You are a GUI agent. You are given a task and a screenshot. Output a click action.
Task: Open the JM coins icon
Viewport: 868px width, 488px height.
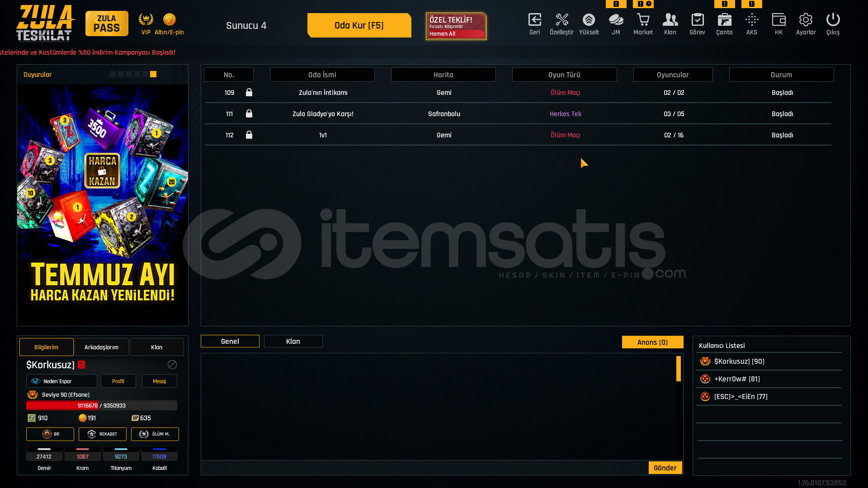[x=616, y=20]
